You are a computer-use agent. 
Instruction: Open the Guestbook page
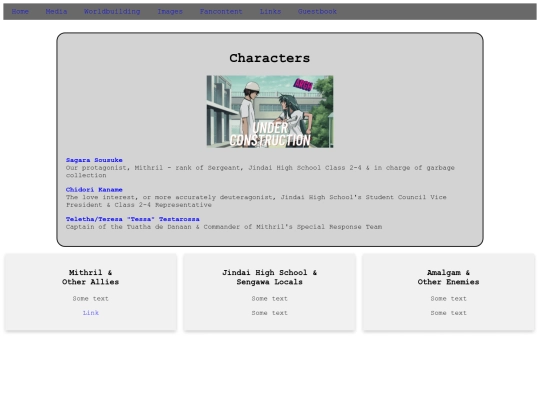click(x=317, y=12)
